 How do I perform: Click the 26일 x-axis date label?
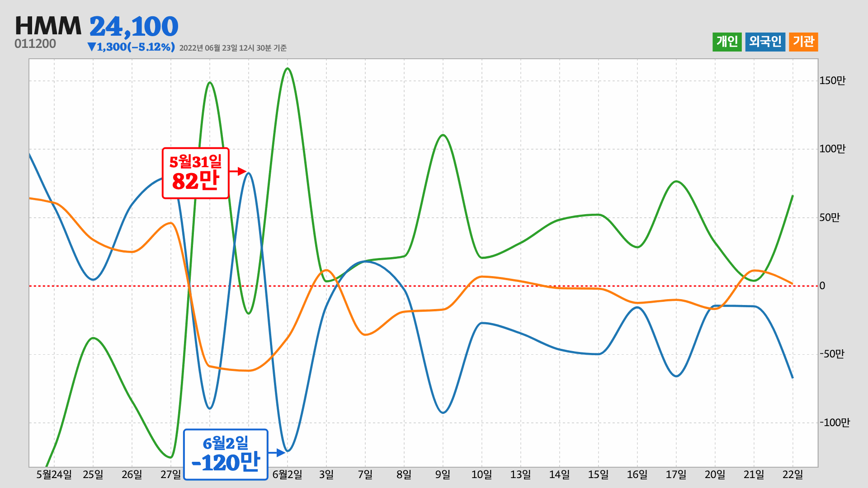click(x=132, y=475)
